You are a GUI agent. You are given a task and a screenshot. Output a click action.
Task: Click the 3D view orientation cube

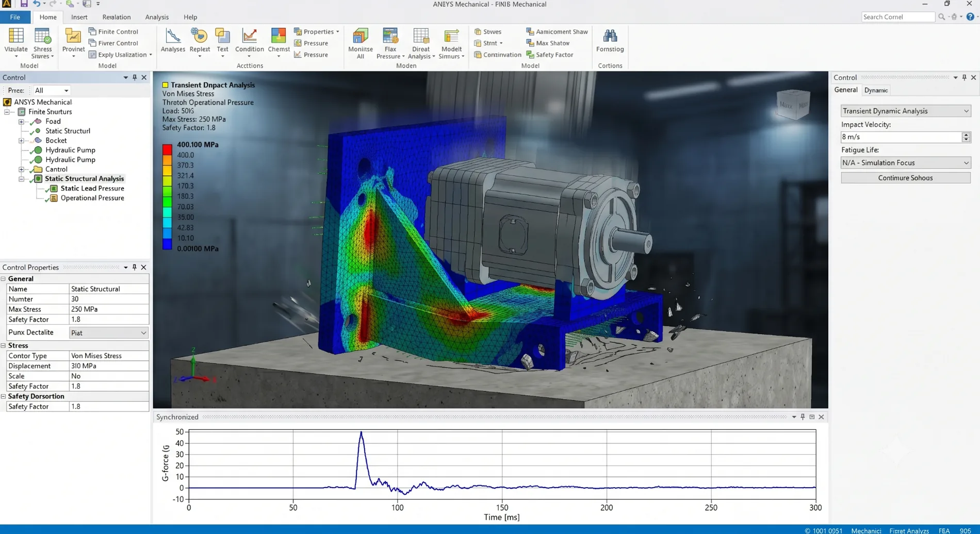point(793,105)
